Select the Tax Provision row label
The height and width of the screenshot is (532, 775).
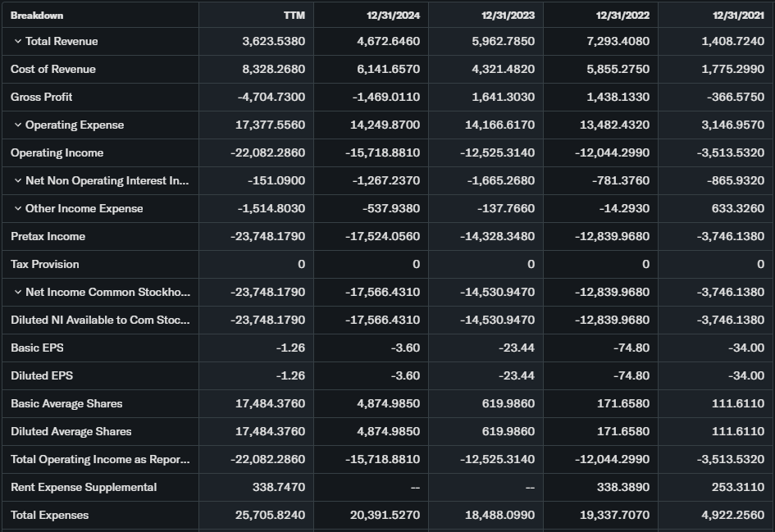coord(45,265)
